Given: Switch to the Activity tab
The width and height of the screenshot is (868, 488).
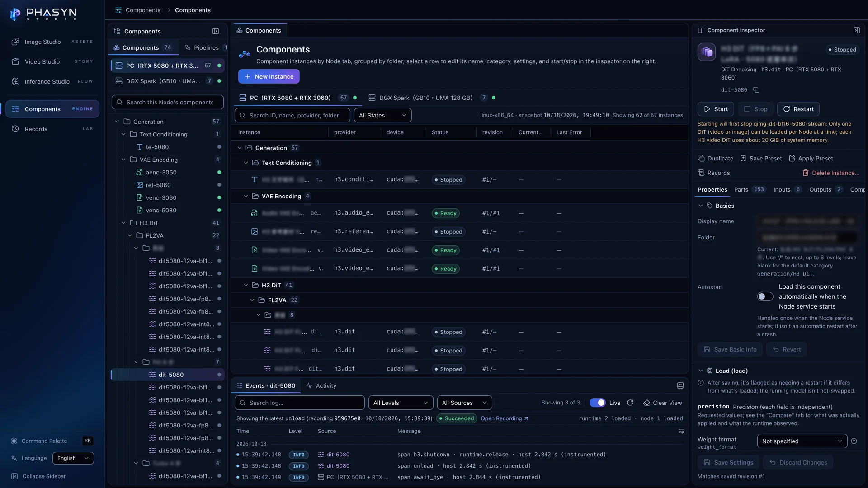Looking at the screenshot, I should pyautogui.click(x=321, y=385).
